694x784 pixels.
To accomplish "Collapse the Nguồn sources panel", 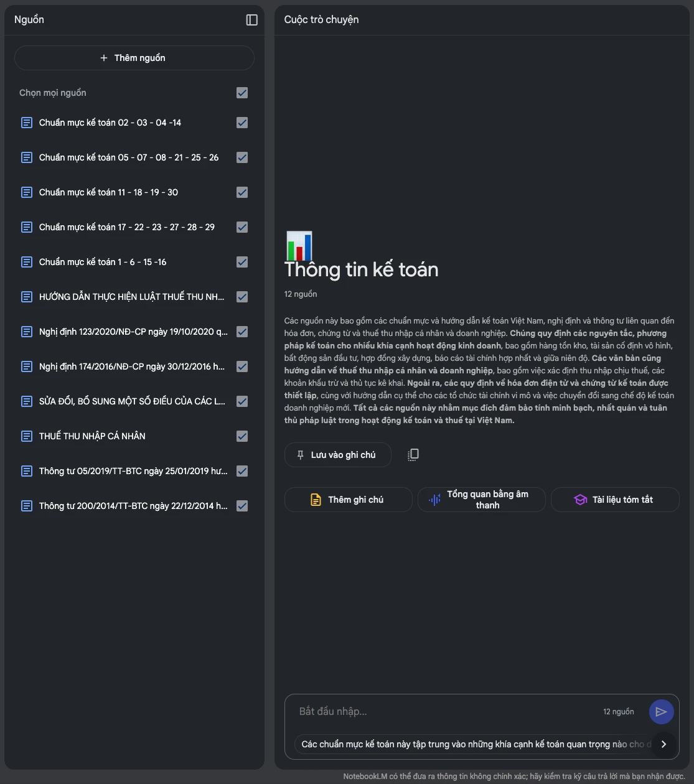I will tap(251, 20).
